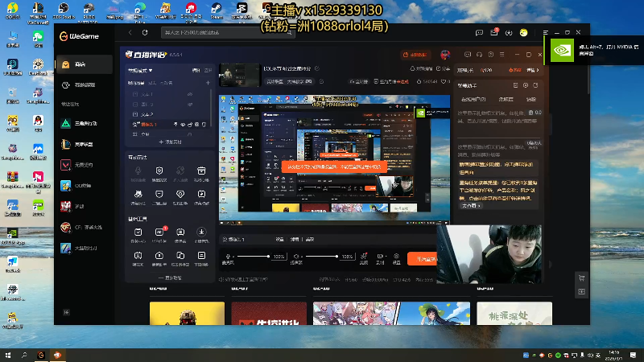Click the 添加素材 add source button
This screenshot has height=362, width=644.
tap(170, 142)
